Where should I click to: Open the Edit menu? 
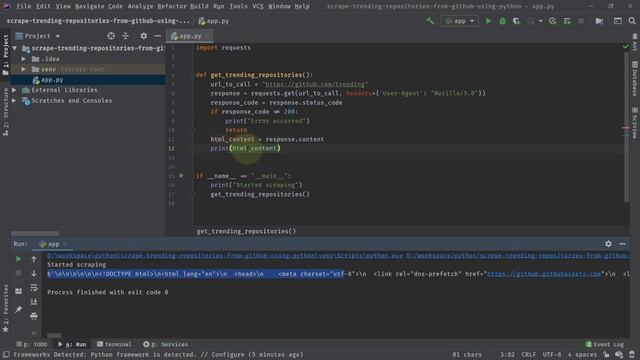43,6
